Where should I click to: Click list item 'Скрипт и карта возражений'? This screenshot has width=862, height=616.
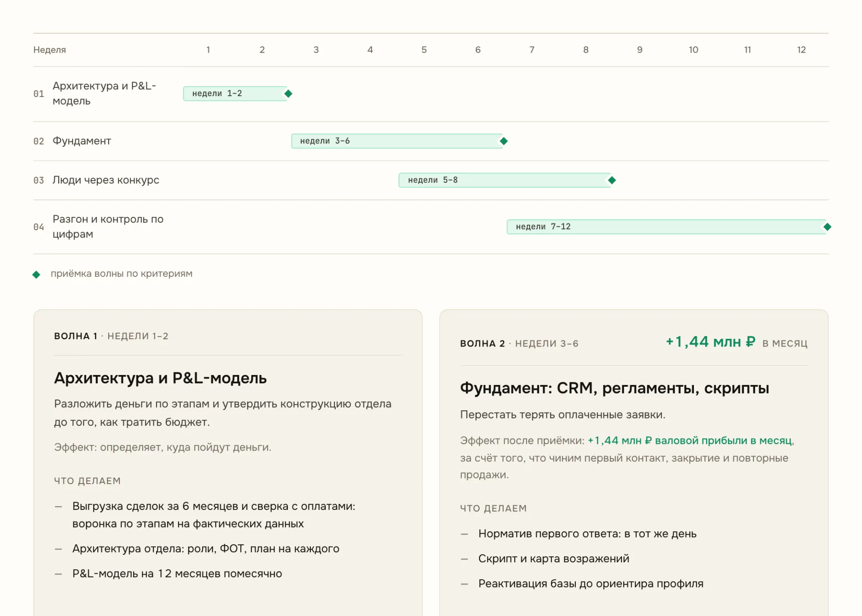pyautogui.click(x=554, y=559)
